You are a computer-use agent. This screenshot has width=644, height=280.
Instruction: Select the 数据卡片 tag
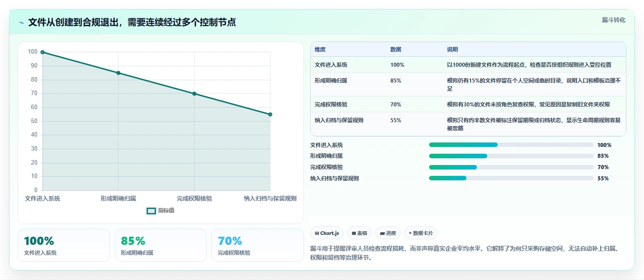421,233
